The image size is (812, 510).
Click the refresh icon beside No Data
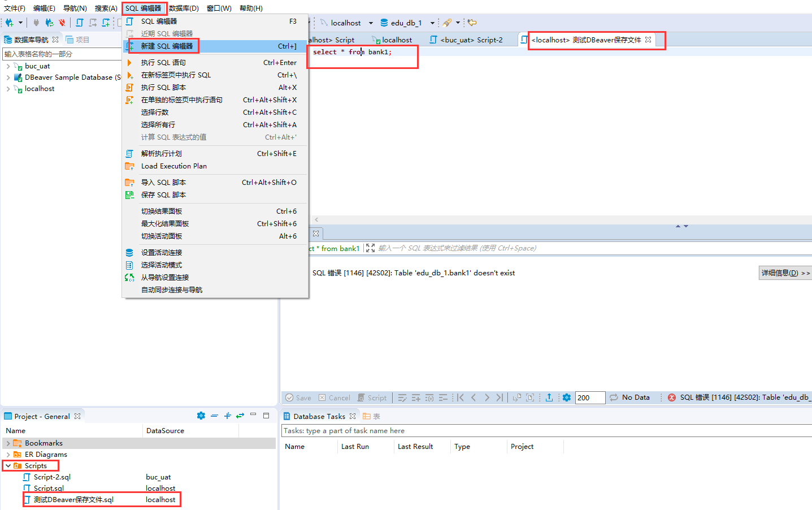[614, 397]
